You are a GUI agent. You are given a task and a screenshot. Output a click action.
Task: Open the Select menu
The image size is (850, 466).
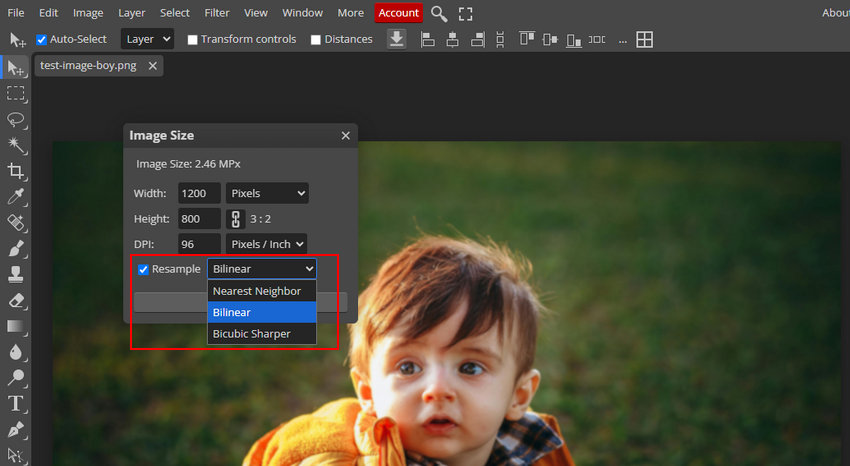coord(175,12)
